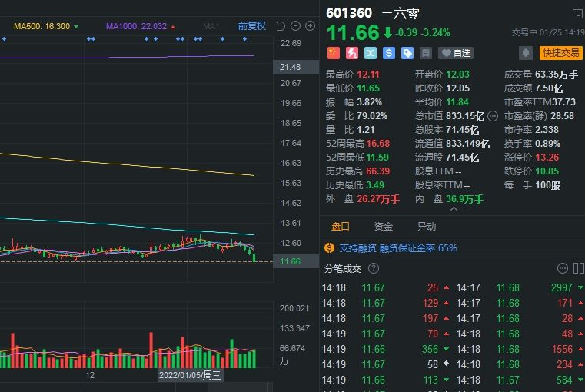Toggle the MA1000 indicator line

pos(141,26)
